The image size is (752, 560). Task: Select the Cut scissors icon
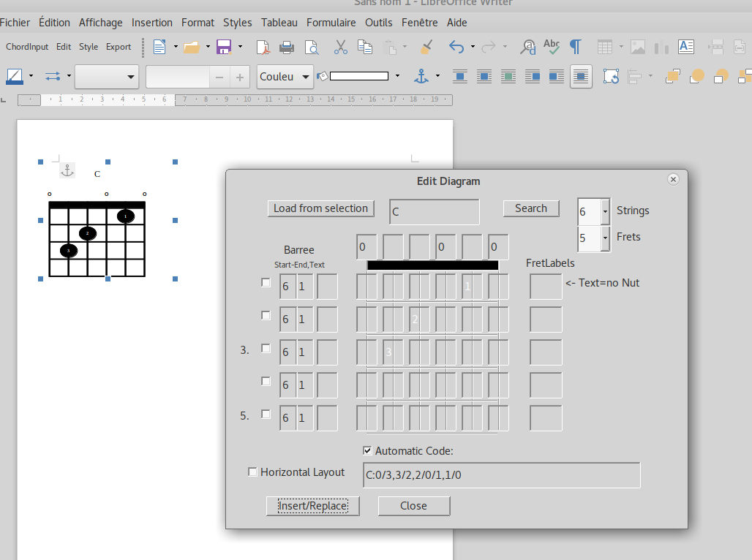point(340,48)
